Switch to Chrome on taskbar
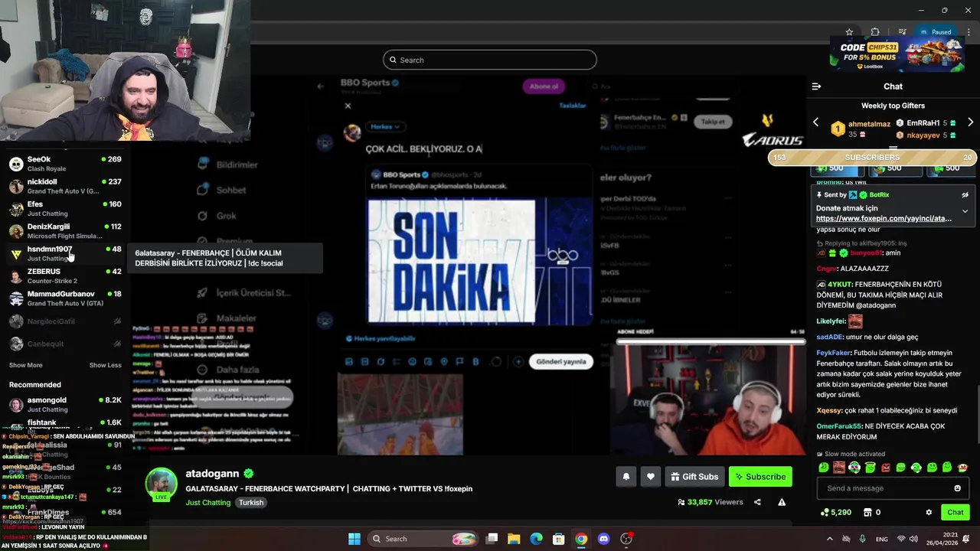The height and width of the screenshot is (551, 980). pyautogui.click(x=581, y=539)
